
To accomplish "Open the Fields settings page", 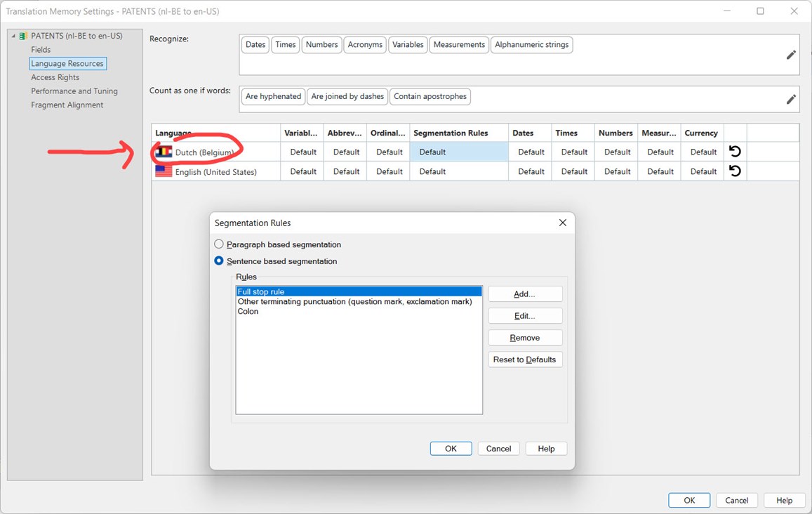I will pyautogui.click(x=41, y=49).
